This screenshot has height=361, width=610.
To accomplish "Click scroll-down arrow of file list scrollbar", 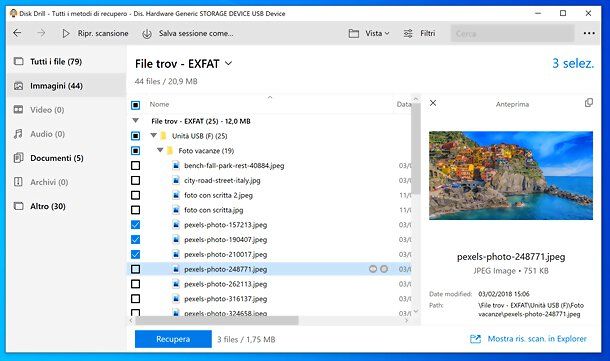I will (416, 311).
